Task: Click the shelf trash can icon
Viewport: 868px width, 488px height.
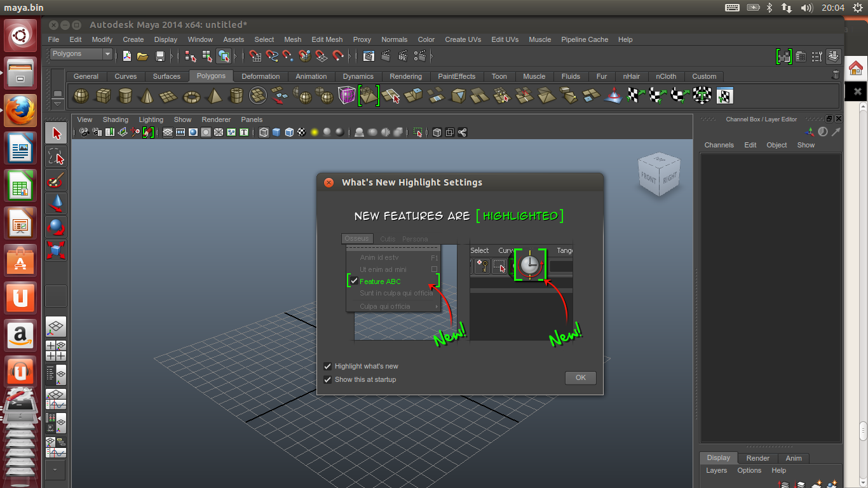Action: (x=836, y=75)
